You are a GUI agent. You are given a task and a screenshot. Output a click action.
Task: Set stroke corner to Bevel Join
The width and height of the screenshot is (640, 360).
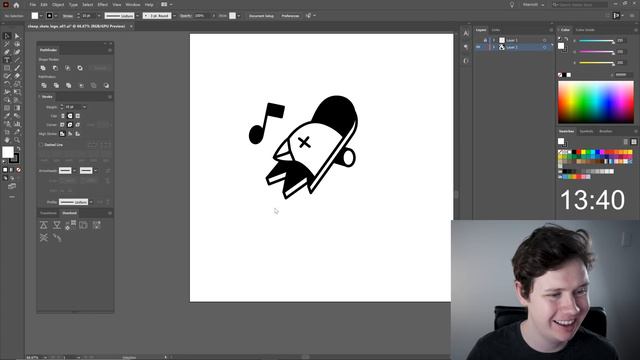(78, 124)
